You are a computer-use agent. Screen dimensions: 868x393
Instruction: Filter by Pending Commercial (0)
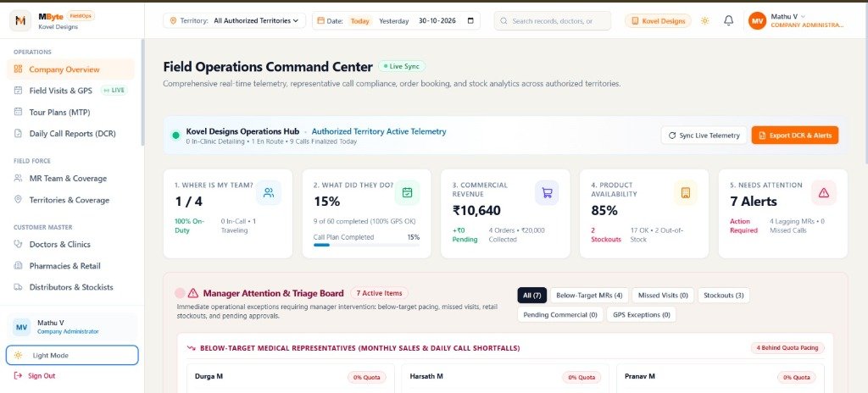coord(560,314)
